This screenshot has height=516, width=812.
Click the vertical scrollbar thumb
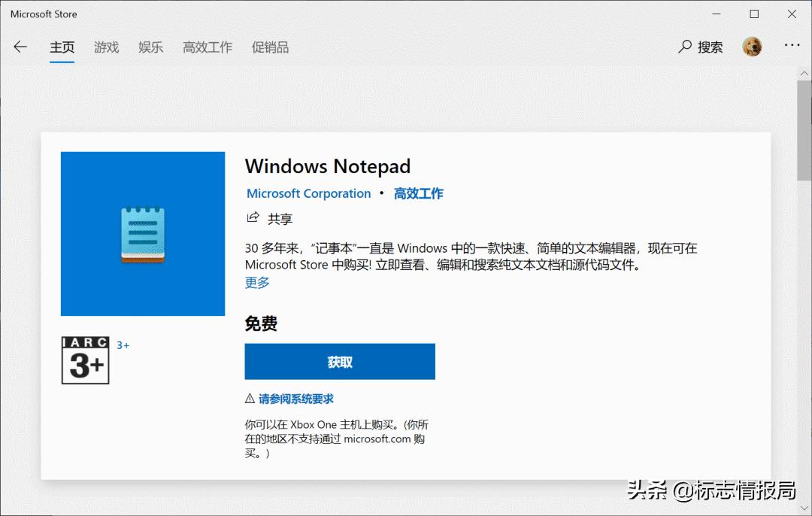[804, 131]
